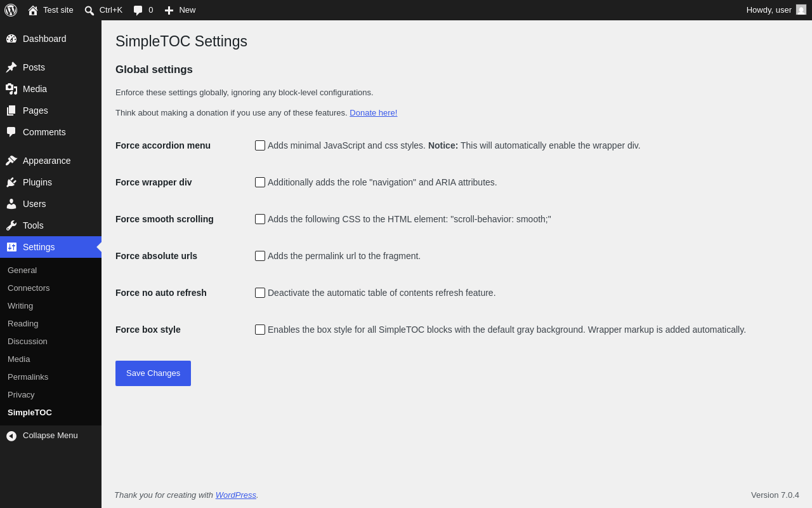Open Howdy, user account menu
Image resolution: width=812 pixels, height=508 pixels.
click(x=776, y=10)
